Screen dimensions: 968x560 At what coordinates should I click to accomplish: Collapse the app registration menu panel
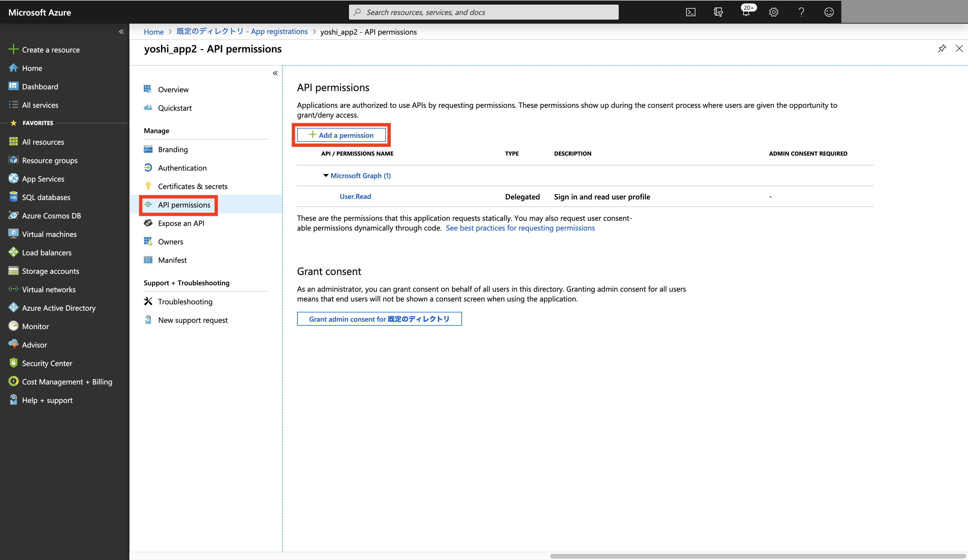click(x=275, y=73)
